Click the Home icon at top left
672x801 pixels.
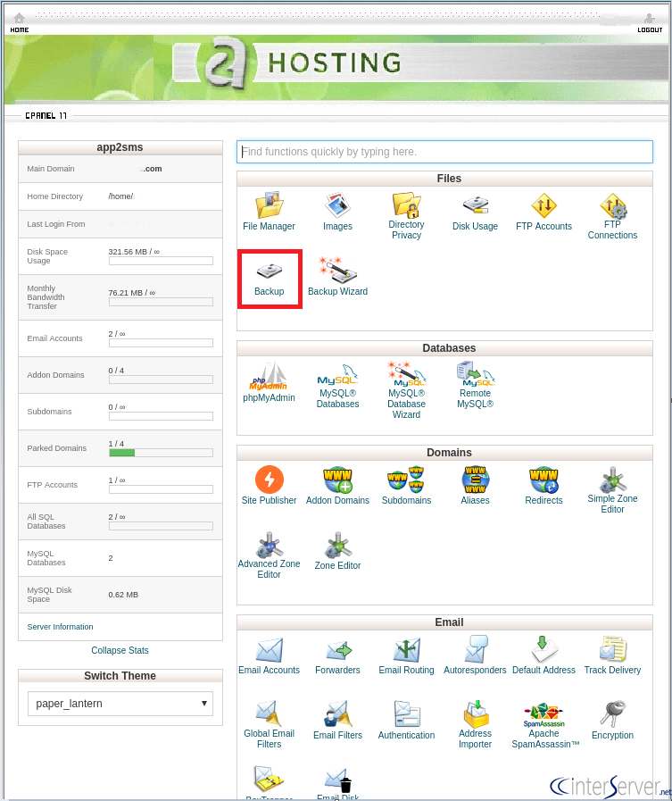tap(20, 18)
